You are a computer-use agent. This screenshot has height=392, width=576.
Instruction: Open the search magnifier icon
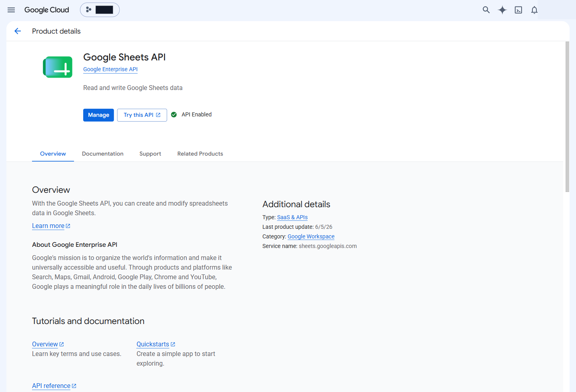click(x=486, y=10)
